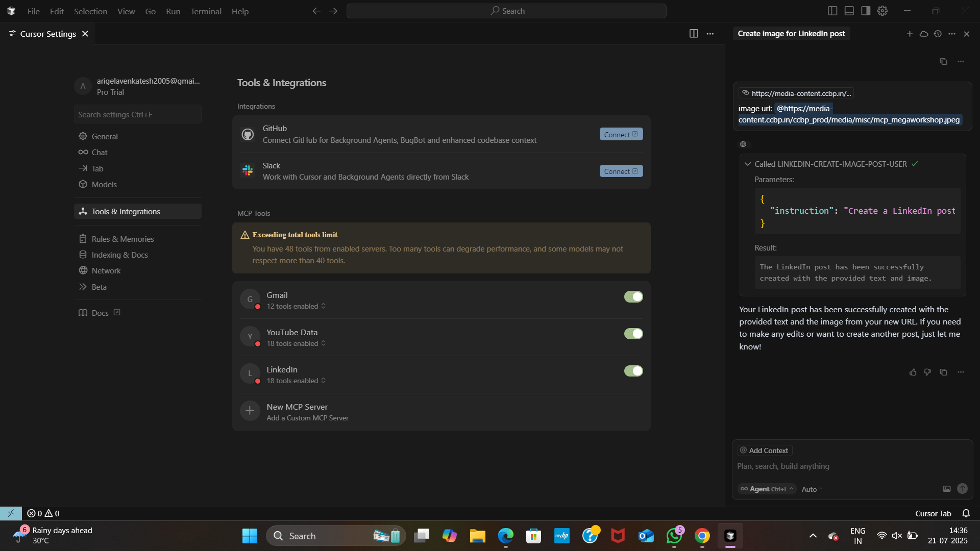Click the Search settings field
The image size is (980, 551).
click(x=138, y=114)
